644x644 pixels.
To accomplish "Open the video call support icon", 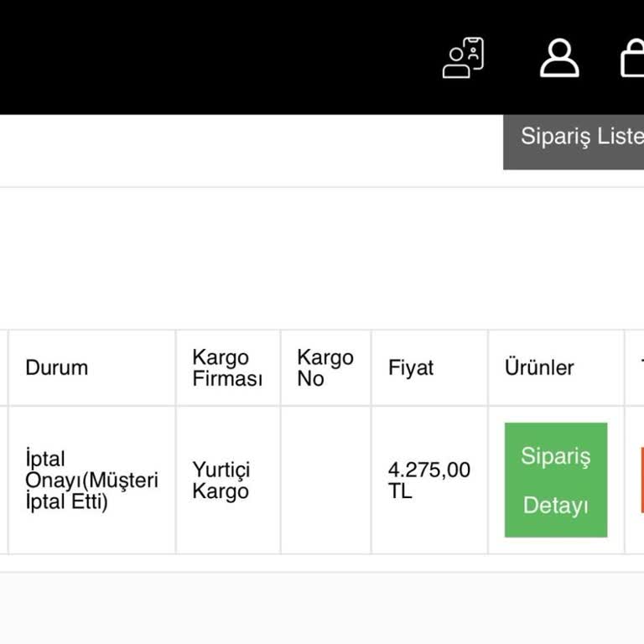I will click(x=463, y=58).
